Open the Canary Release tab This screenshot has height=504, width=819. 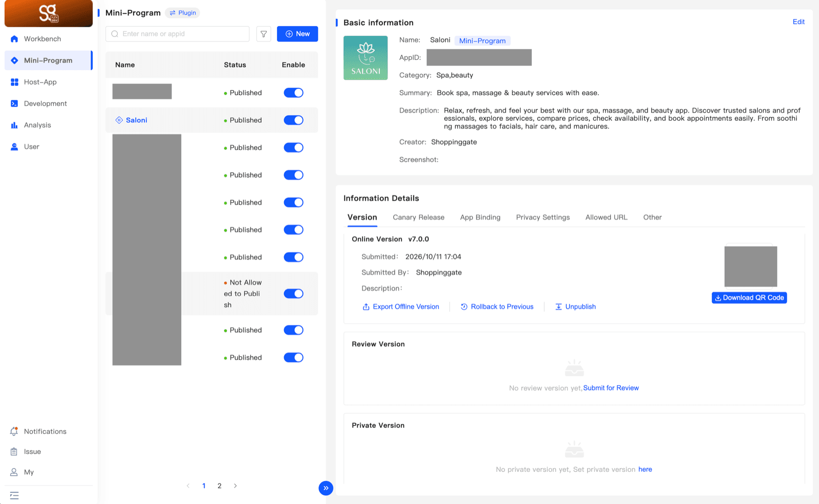click(419, 217)
